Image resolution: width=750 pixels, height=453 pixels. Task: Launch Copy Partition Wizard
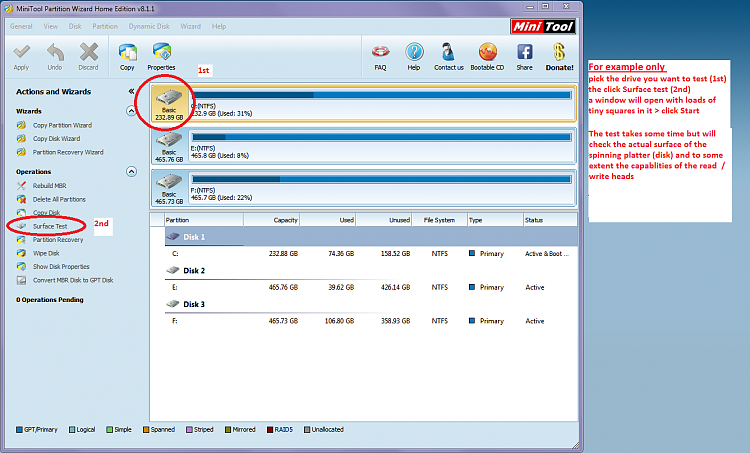click(62, 125)
